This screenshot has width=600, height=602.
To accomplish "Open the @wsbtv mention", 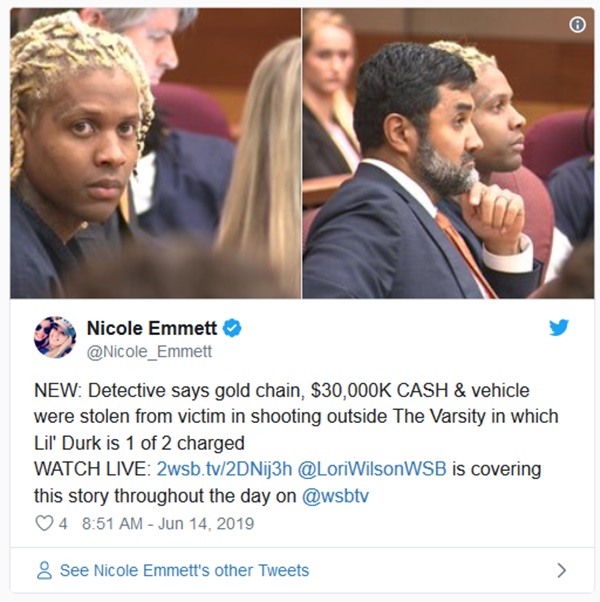I will point(335,495).
